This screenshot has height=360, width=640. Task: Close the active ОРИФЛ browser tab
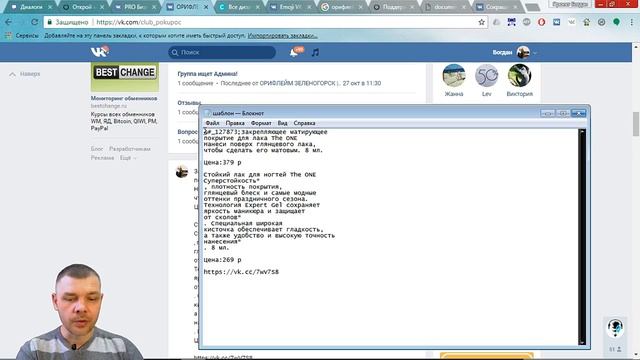(x=206, y=7)
